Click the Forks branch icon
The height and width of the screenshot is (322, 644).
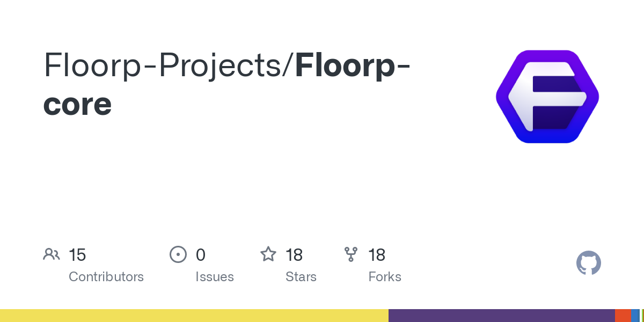click(351, 254)
